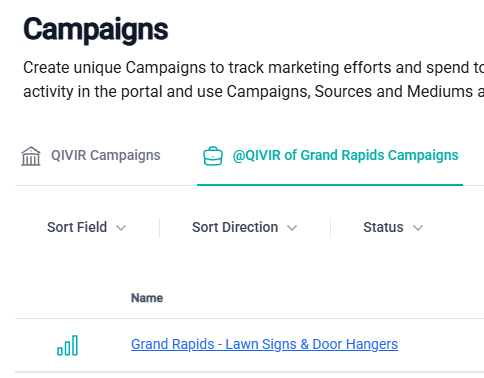
Task: Open Grand Rapids - Lawn Signs & Door Hangers link
Action: click(x=264, y=344)
